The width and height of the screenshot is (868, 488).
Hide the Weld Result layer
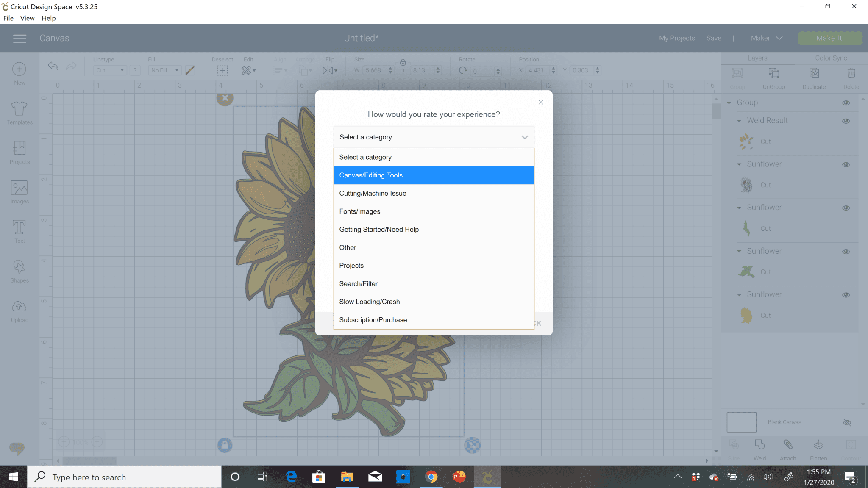tap(846, 121)
